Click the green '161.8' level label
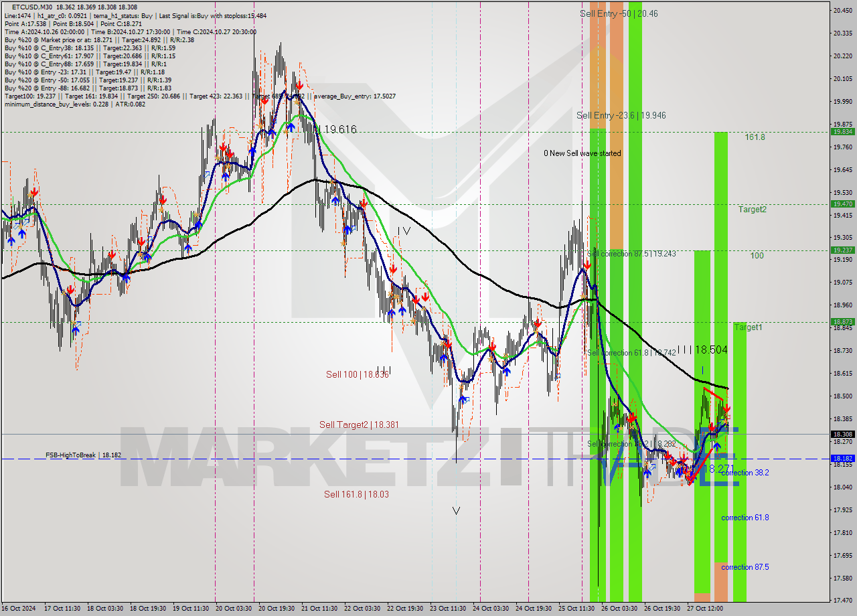 [755, 137]
